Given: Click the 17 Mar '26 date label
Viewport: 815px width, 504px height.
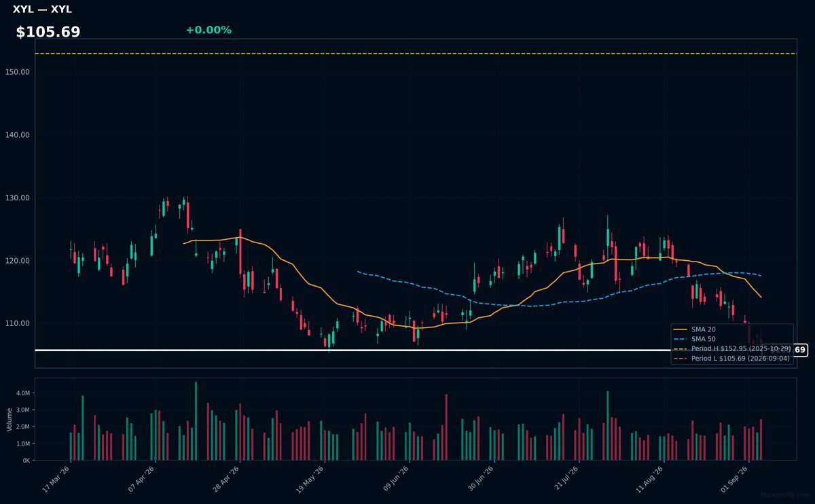Looking at the screenshot, I should [56, 480].
